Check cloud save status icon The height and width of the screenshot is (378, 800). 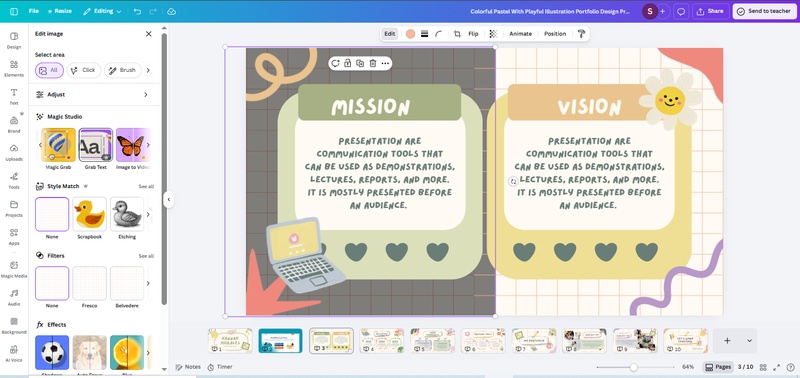[171, 11]
